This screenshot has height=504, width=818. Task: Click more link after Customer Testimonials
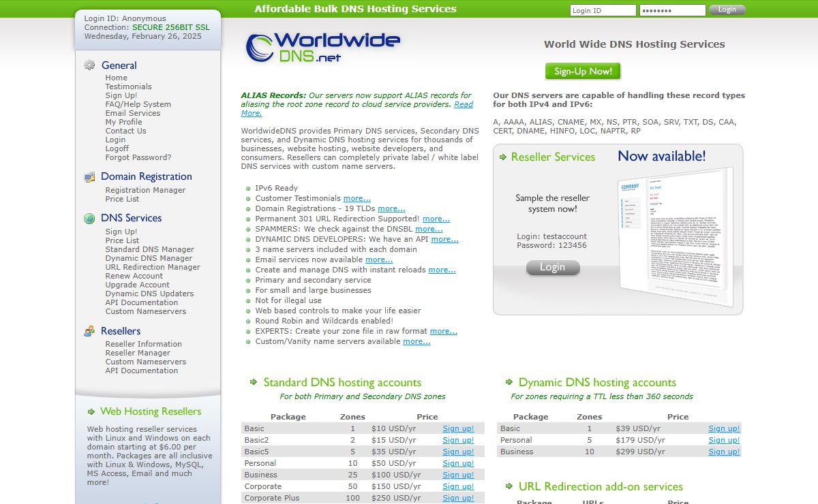click(x=357, y=198)
